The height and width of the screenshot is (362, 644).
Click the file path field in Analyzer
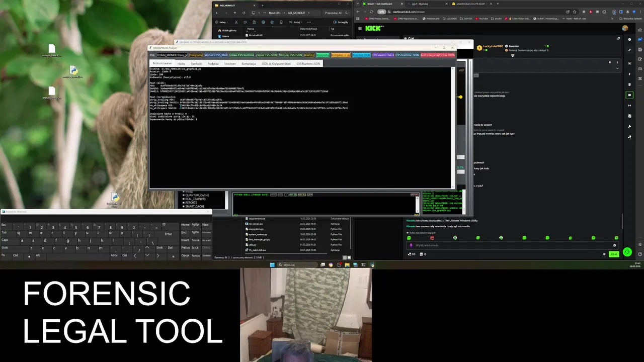pos(172,55)
